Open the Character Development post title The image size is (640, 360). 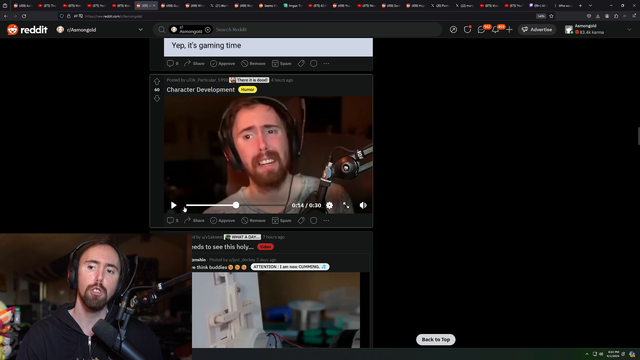click(200, 89)
